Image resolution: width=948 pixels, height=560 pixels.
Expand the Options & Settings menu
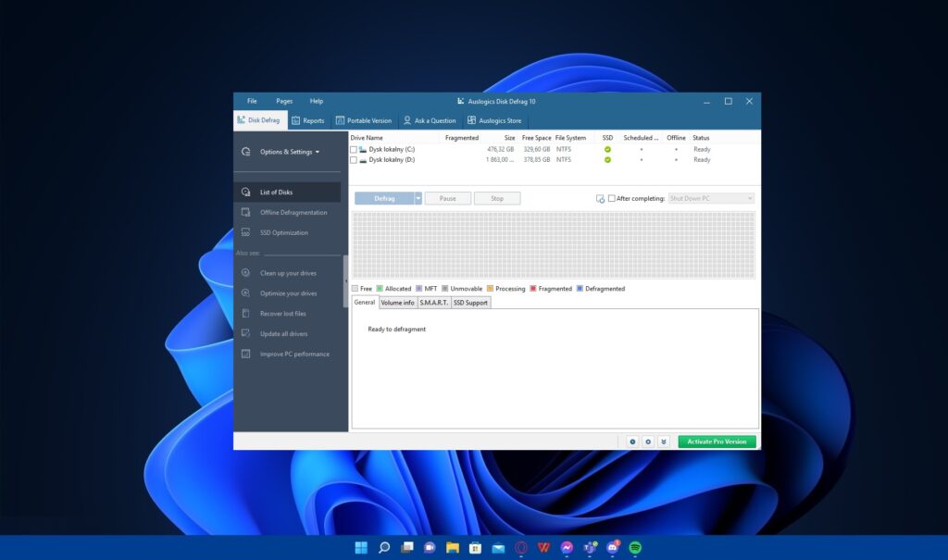[x=290, y=152]
